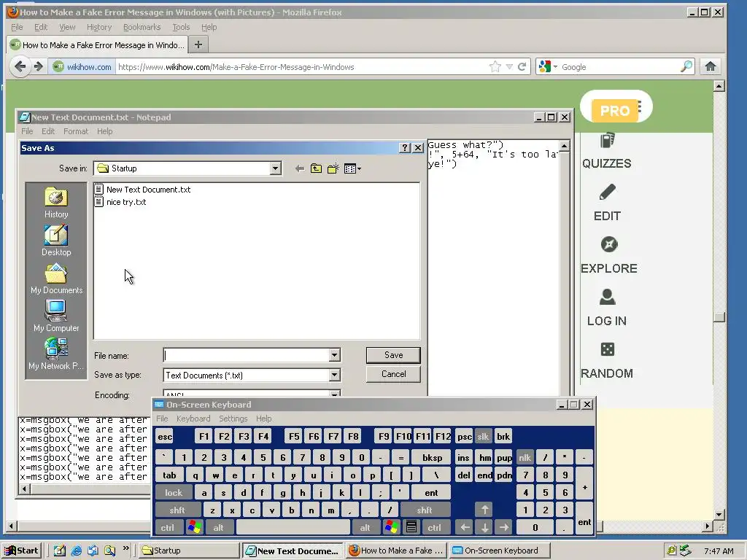Screen dimensions: 747x560
Task: Open the Firefox Bookmarks menu
Action: tap(142, 27)
